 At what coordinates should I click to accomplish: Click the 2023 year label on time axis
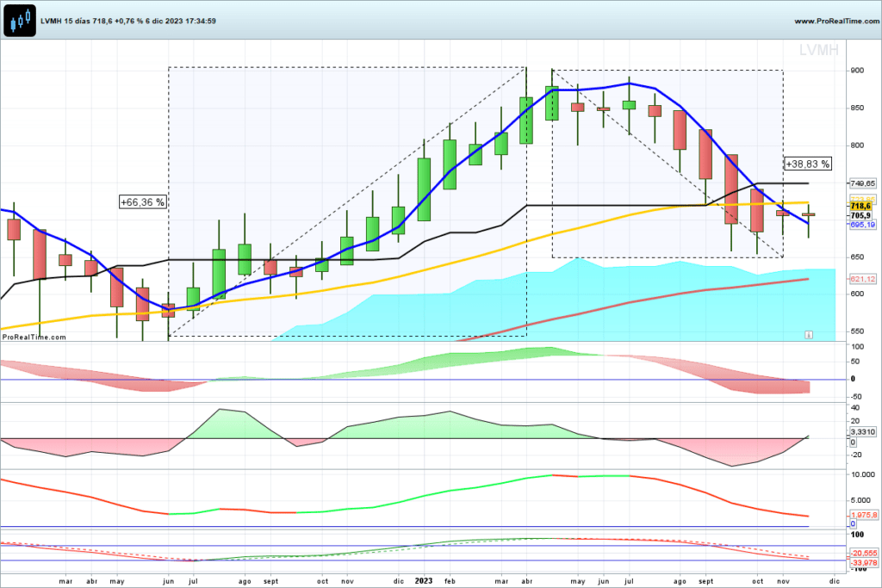coord(424,581)
